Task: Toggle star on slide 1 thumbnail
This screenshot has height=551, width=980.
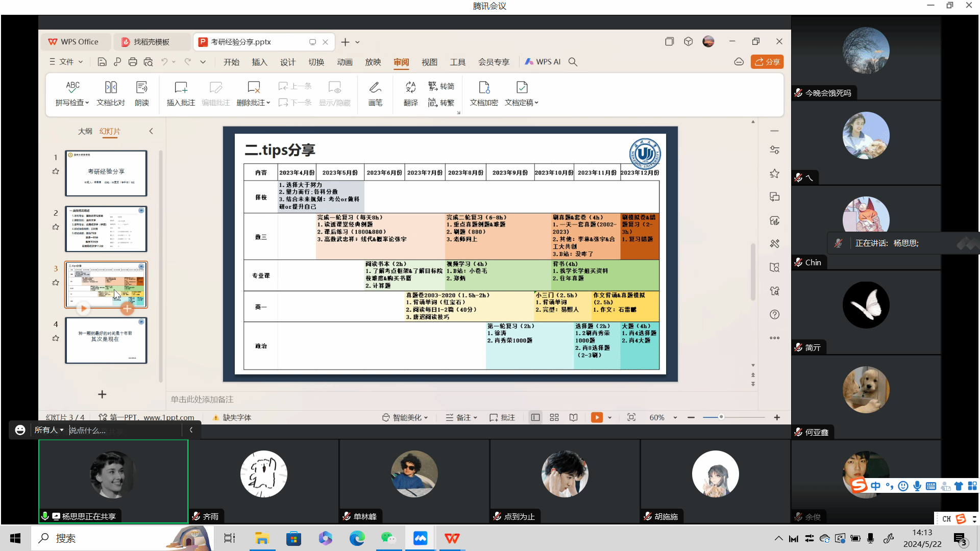Action: pyautogui.click(x=56, y=171)
